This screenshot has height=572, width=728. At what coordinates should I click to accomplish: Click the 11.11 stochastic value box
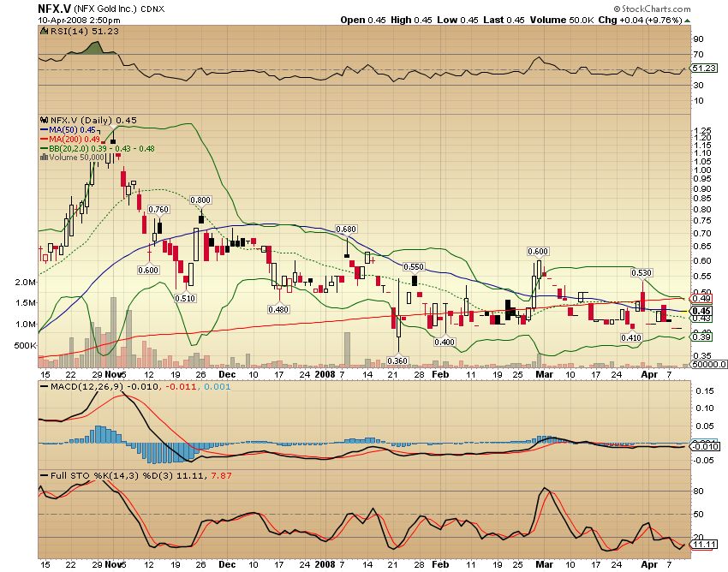pos(704,544)
